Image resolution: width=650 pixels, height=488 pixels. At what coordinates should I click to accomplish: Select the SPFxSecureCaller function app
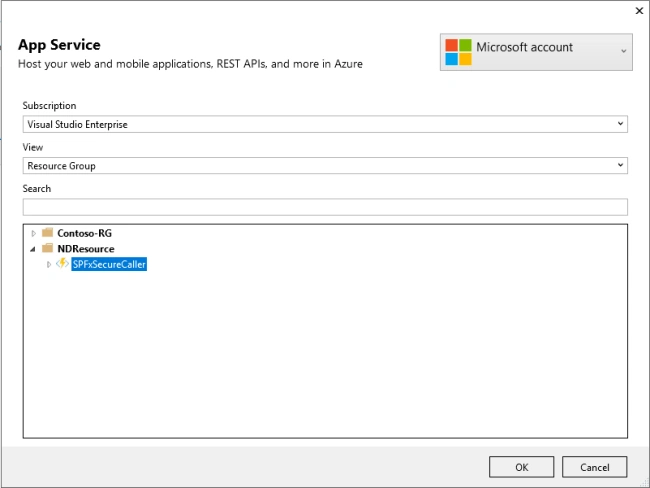click(x=109, y=264)
